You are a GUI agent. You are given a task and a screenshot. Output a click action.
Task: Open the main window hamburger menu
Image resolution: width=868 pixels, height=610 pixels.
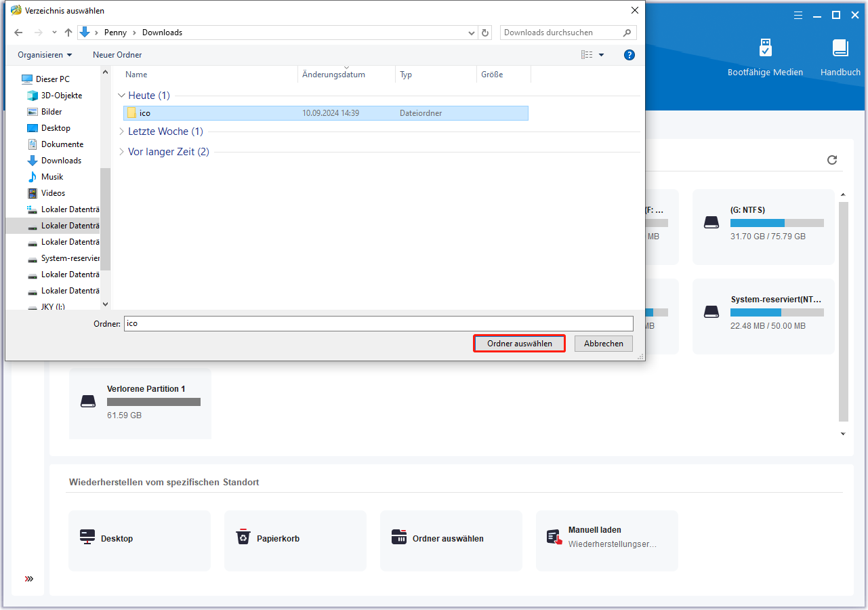[x=798, y=15]
